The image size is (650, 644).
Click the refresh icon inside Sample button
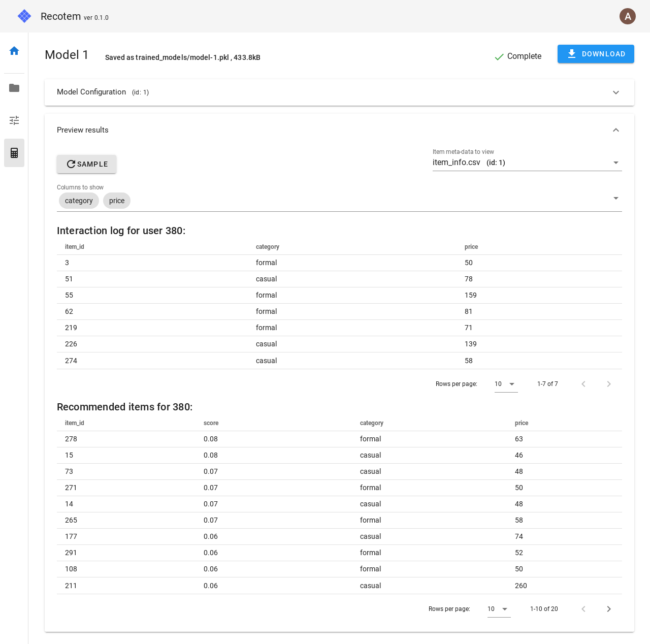71,164
